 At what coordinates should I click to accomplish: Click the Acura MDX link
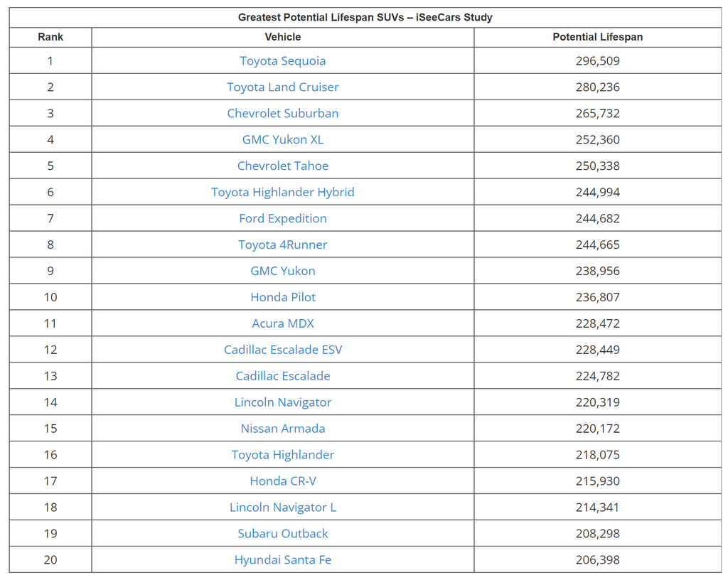(x=282, y=324)
